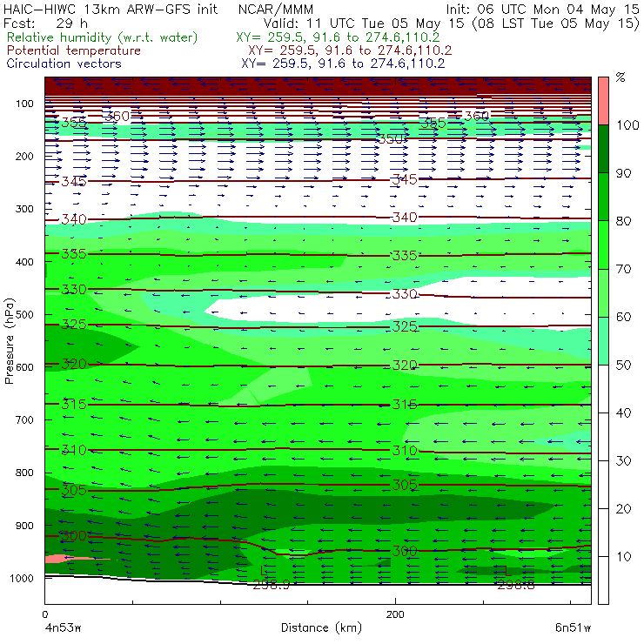
Task: Click the red XY coordinates line
Action: pos(350,50)
